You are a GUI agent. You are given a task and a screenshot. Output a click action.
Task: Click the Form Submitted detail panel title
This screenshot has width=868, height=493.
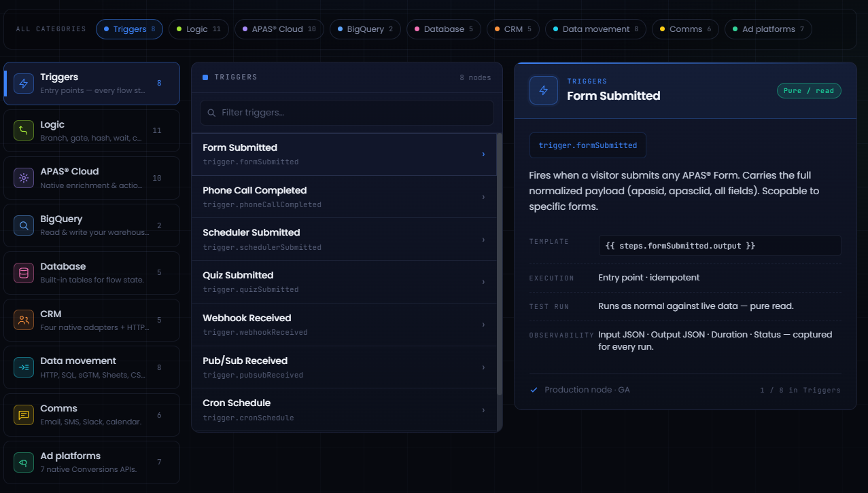click(x=614, y=96)
